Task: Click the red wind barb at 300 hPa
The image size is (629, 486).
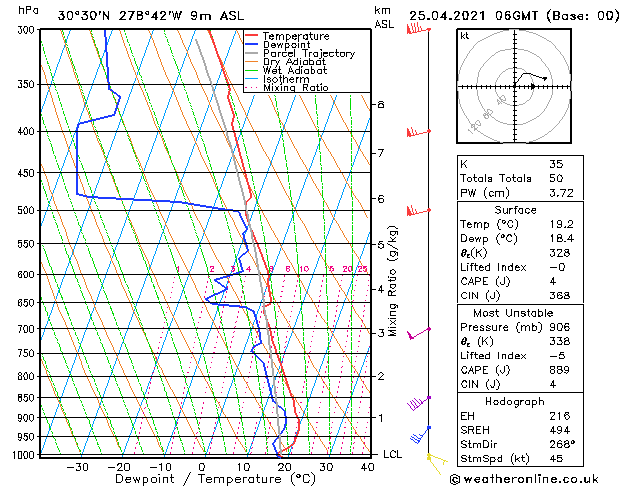Action: [x=418, y=29]
